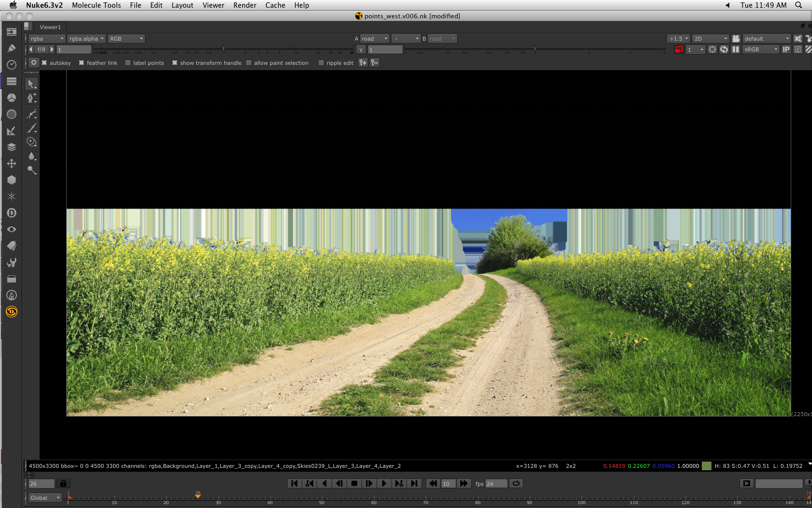
Task: Open the 2D view mode dropdown
Action: point(710,39)
